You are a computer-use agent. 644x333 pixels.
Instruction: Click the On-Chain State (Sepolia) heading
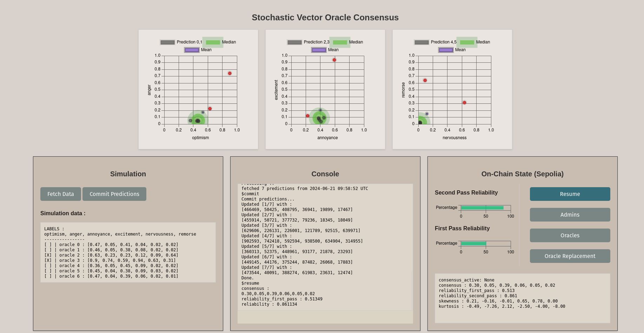tap(523, 174)
